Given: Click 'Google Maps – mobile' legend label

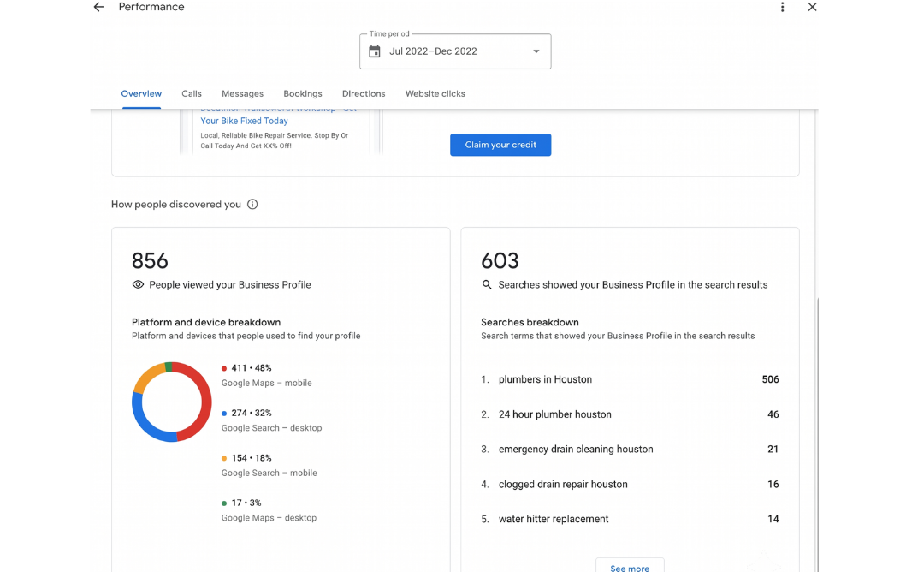Looking at the screenshot, I should point(266,383).
